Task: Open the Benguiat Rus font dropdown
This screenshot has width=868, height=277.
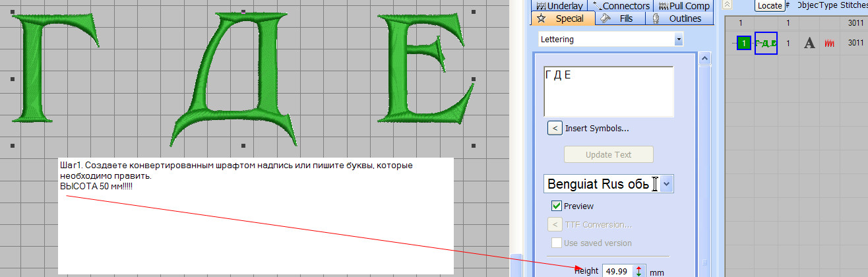Action: coord(667,184)
